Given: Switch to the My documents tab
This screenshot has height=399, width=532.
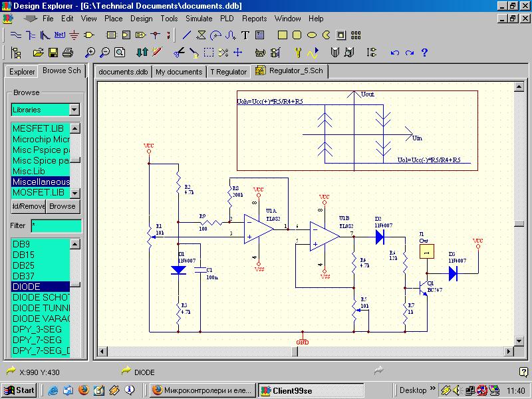Looking at the screenshot, I should [179, 72].
